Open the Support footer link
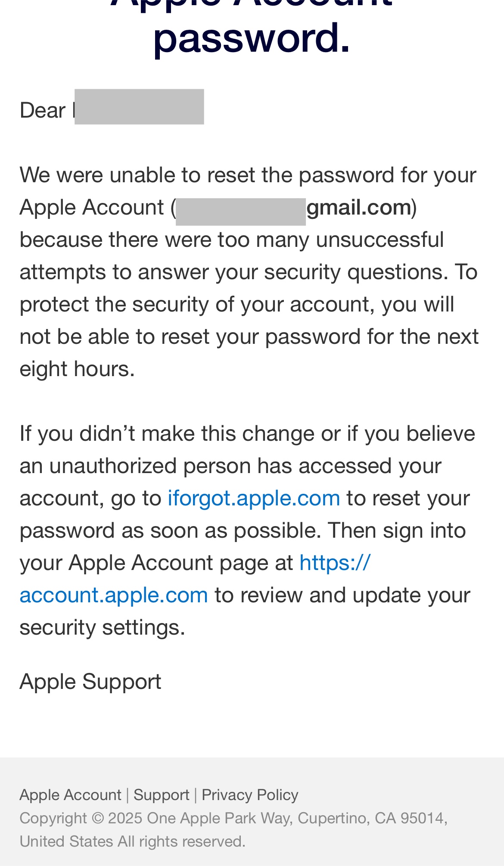Viewport: 504px width, 866px height. pyautogui.click(x=162, y=795)
